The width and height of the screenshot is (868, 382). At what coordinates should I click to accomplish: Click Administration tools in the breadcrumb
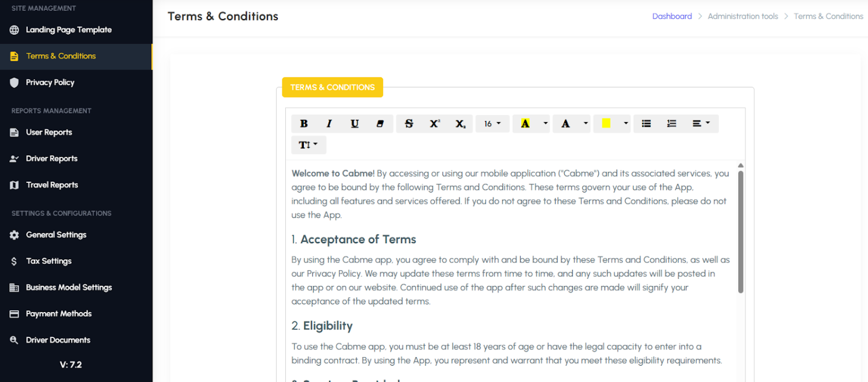[x=742, y=16]
